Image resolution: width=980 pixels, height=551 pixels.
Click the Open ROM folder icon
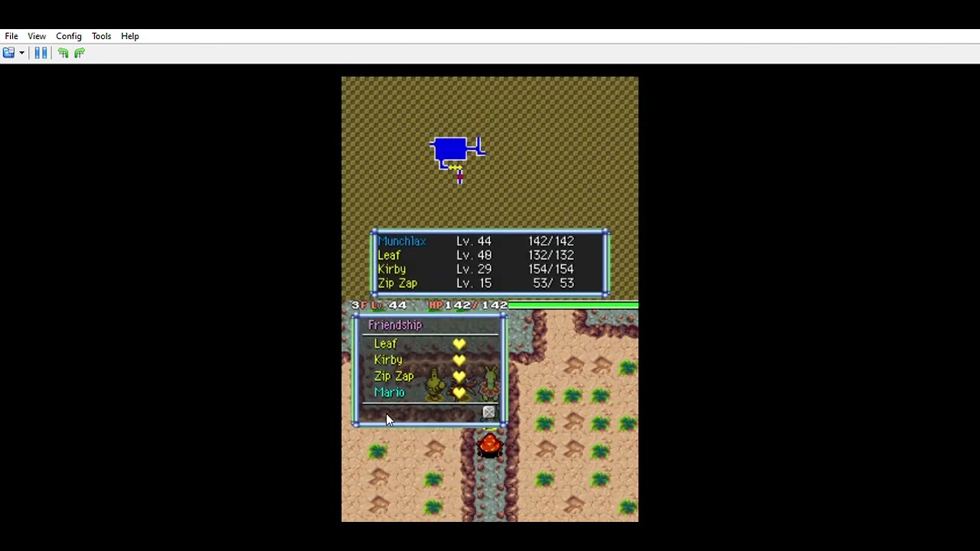[x=8, y=53]
